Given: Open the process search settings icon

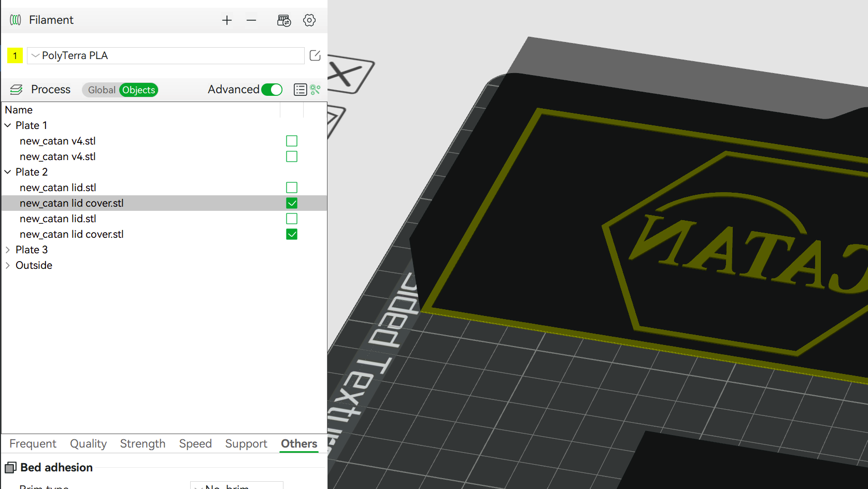Looking at the screenshot, I should click(x=316, y=90).
